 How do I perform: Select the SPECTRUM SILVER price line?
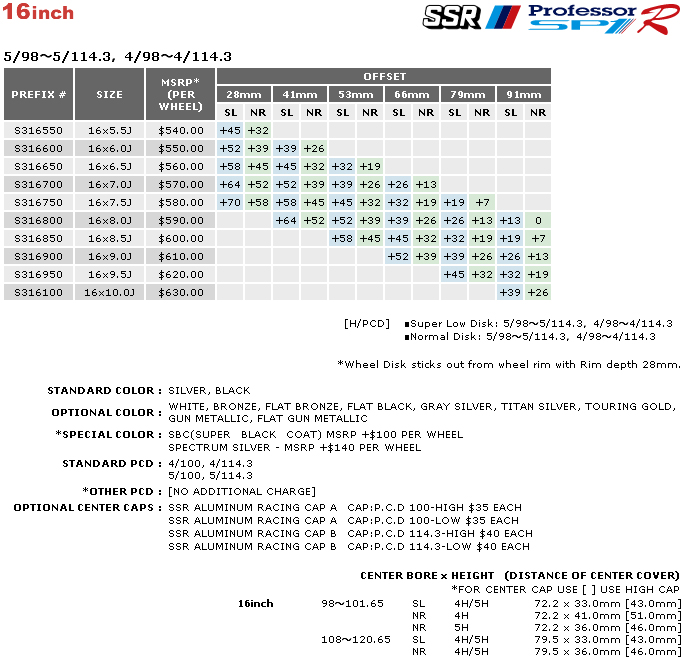point(294,447)
